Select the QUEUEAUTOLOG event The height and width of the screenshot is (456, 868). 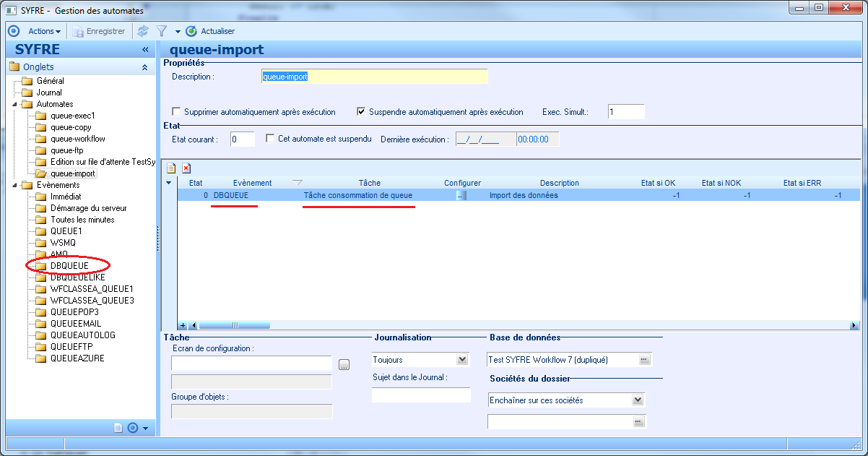[x=83, y=335]
